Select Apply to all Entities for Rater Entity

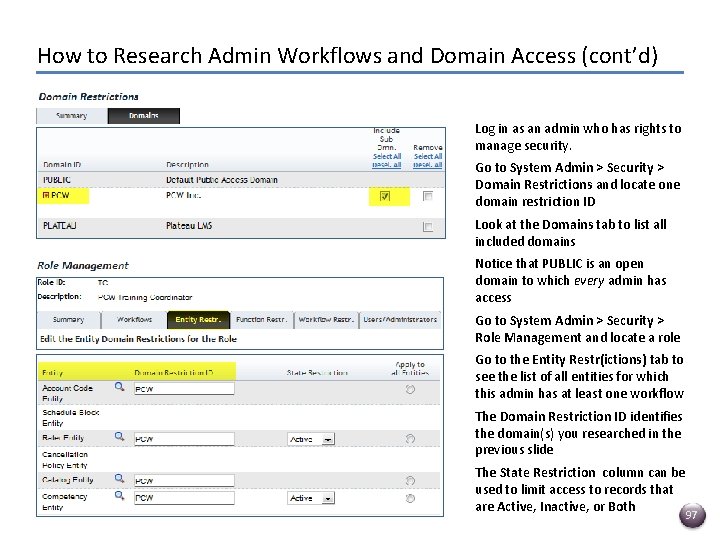tap(410, 439)
